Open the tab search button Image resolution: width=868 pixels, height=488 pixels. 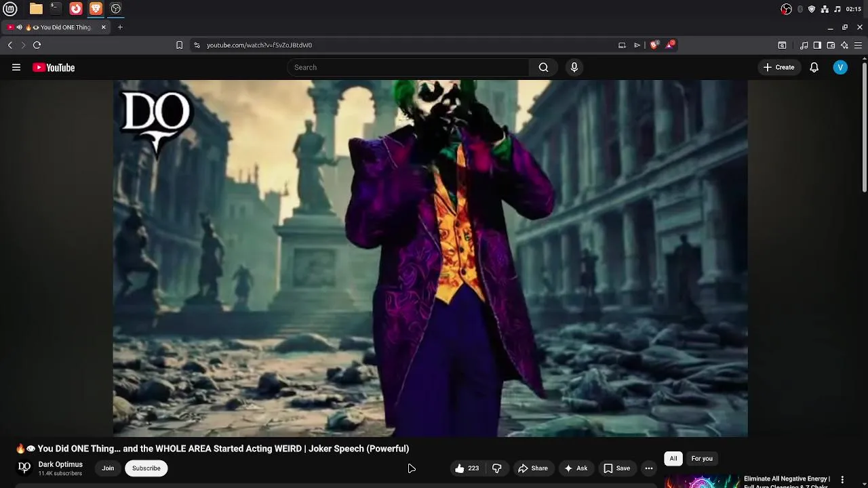pos(782,45)
